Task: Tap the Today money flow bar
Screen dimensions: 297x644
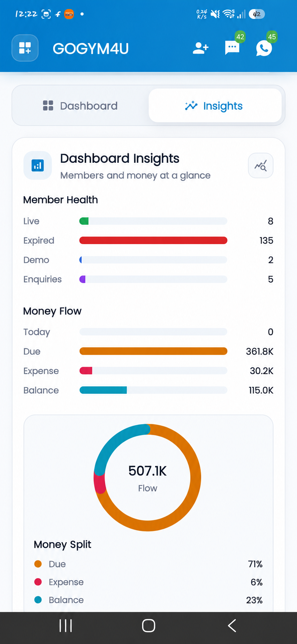Action: pyautogui.click(x=153, y=332)
